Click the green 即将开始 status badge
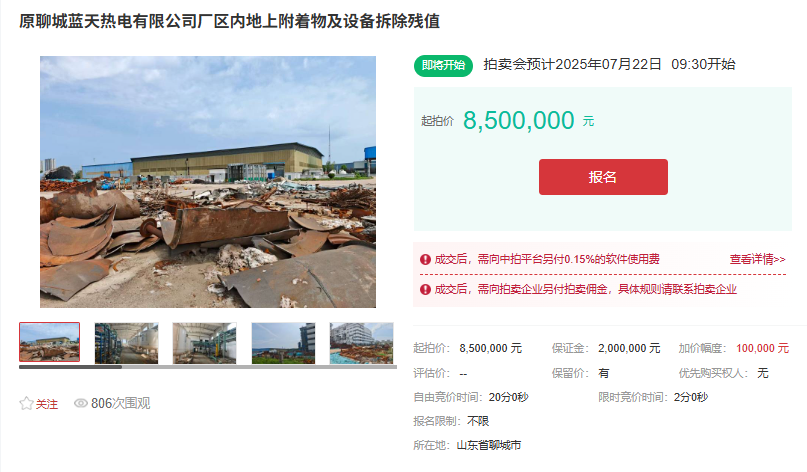Screen dimensions: 807x472 coord(443,65)
